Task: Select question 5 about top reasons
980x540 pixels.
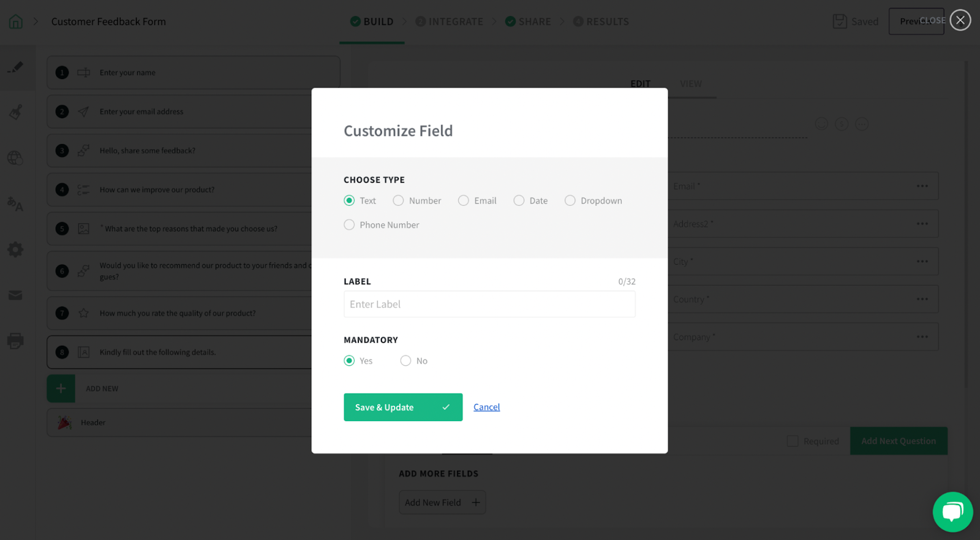Action: (194, 229)
